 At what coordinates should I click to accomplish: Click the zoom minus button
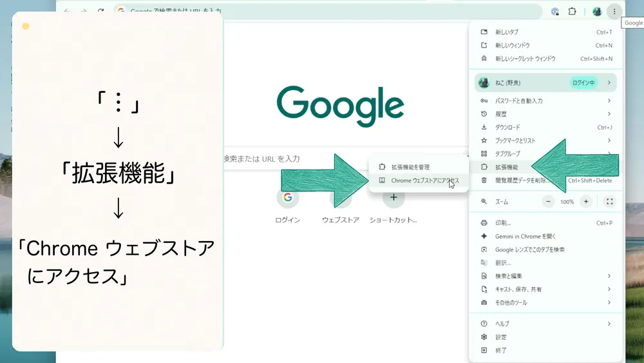pyautogui.click(x=548, y=201)
